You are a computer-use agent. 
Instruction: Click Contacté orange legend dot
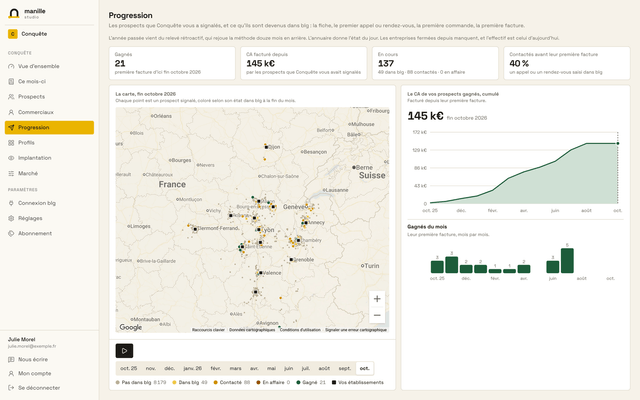point(216,382)
